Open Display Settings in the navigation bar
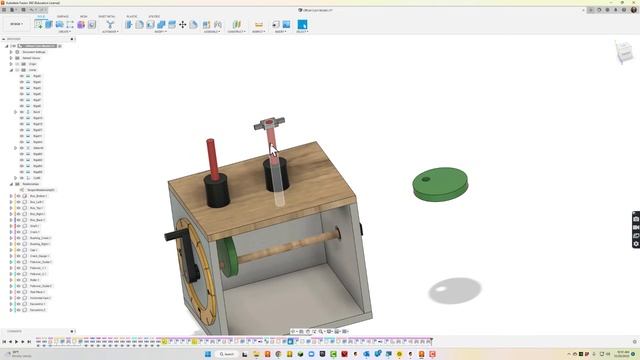 [x=330, y=331]
